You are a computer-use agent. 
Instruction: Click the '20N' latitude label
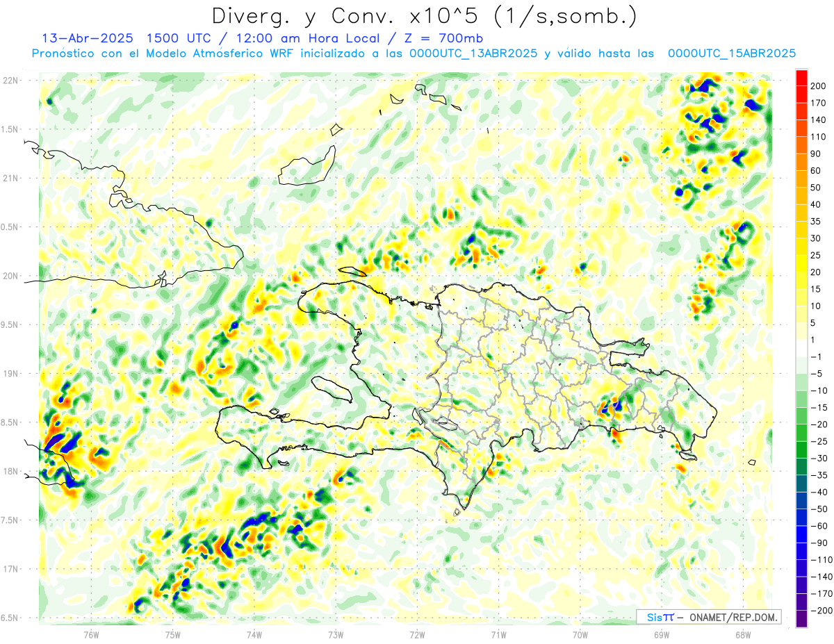tap(10, 276)
